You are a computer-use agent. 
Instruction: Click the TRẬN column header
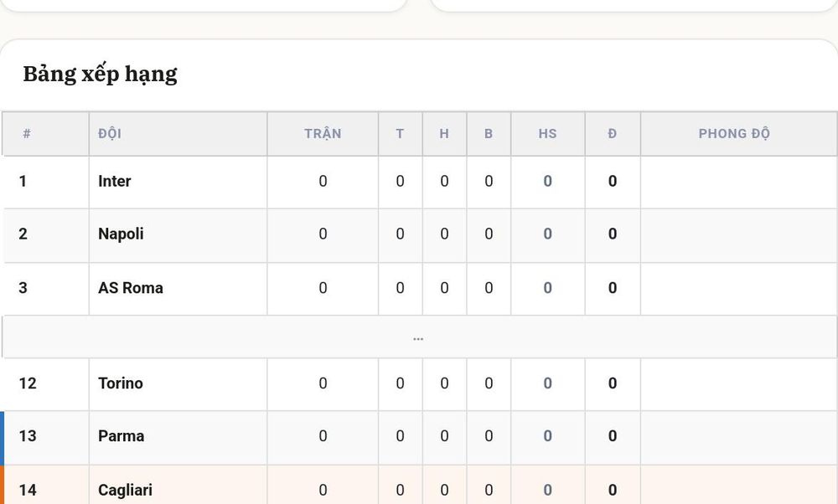pyautogui.click(x=323, y=133)
